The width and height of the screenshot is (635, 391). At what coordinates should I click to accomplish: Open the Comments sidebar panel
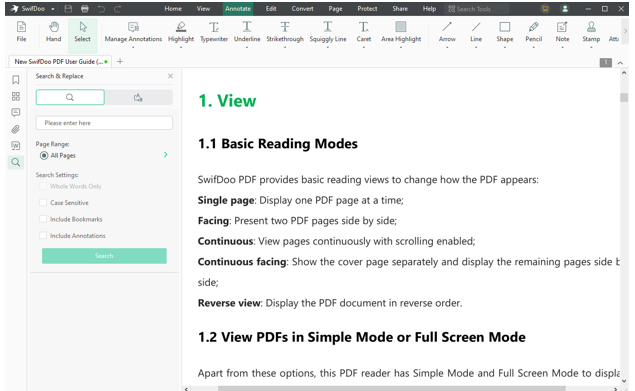pos(16,113)
